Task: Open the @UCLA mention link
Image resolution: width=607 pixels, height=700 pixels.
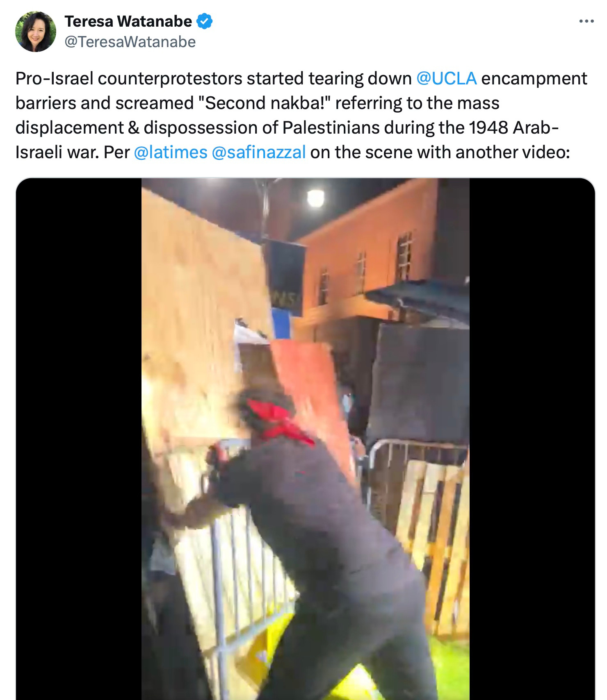Action: point(446,78)
